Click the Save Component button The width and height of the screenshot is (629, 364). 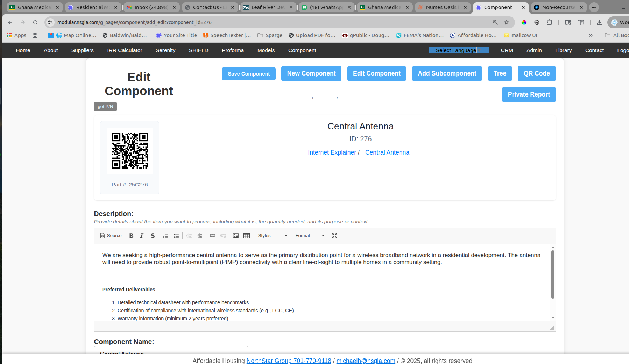point(249,74)
